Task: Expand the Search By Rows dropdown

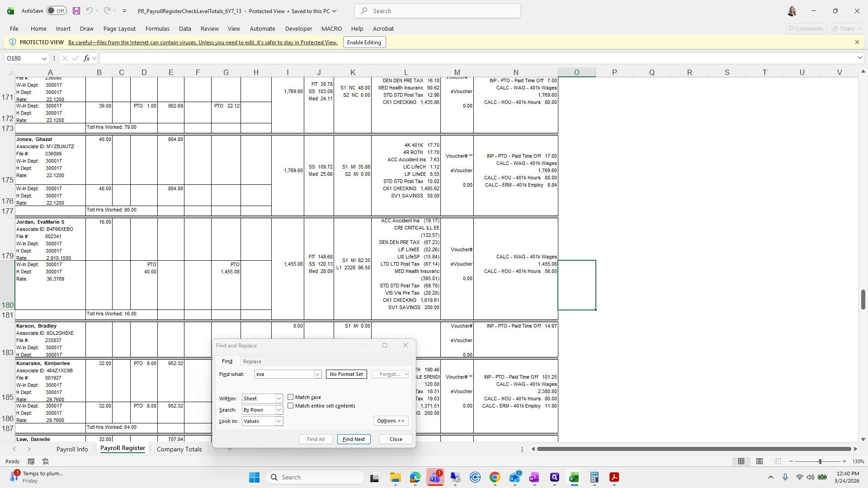Action: coord(279,410)
